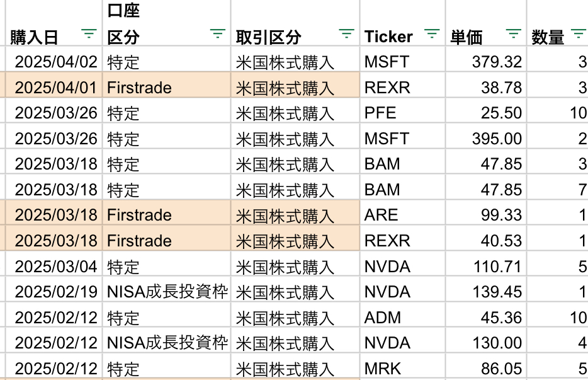Expand the 単価 column filter menu
Viewport: 588px width, 380px height.
pyautogui.click(x=514, y=35)
